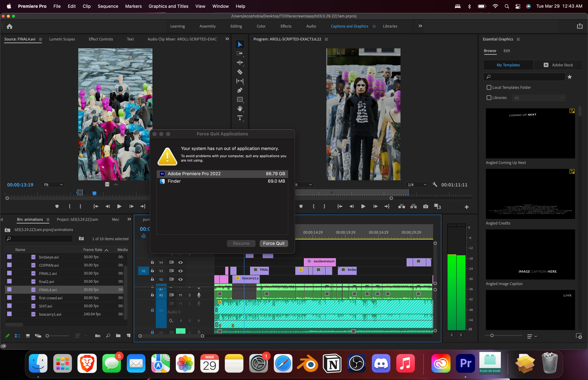Expand the workspace overflow chevron

pyautogui.click(x=420, y=26)
